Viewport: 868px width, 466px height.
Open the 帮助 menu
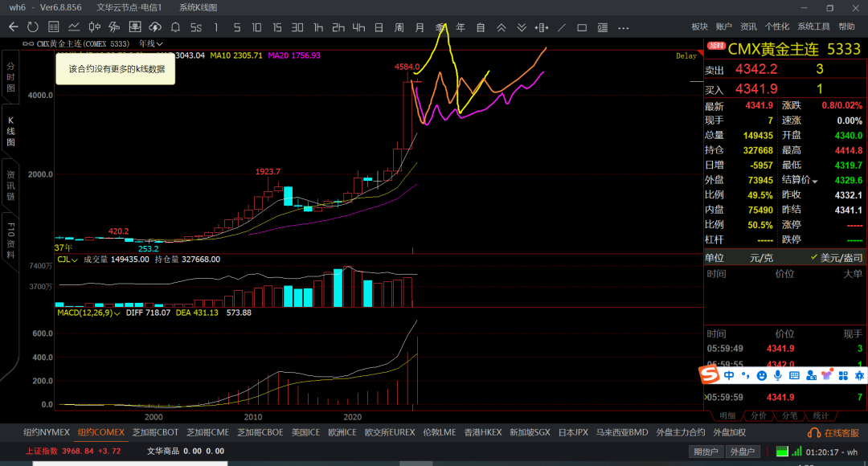[x=846, y=27]
